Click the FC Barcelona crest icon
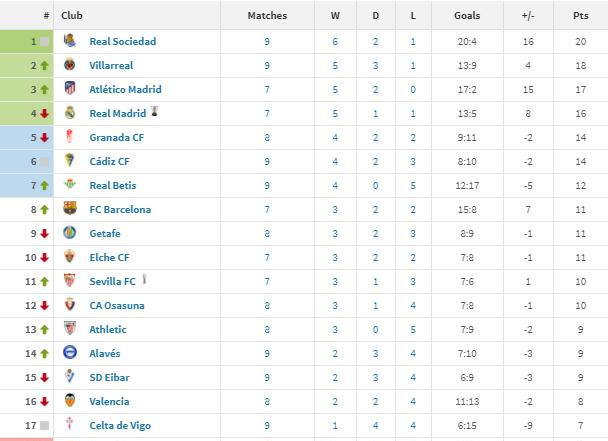Viewport: 608px width, 441px height. (x=70, y=208)
